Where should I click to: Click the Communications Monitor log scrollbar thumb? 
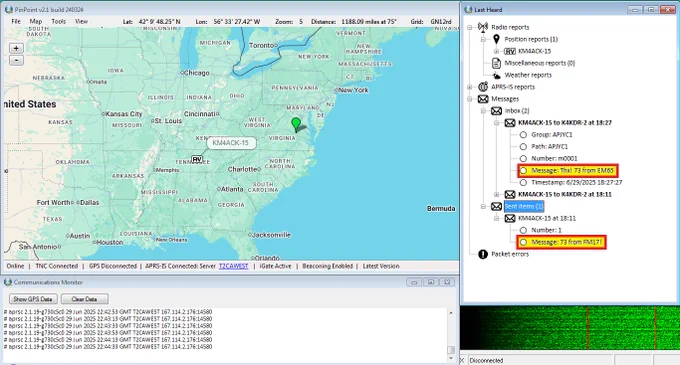pos(451,350)
